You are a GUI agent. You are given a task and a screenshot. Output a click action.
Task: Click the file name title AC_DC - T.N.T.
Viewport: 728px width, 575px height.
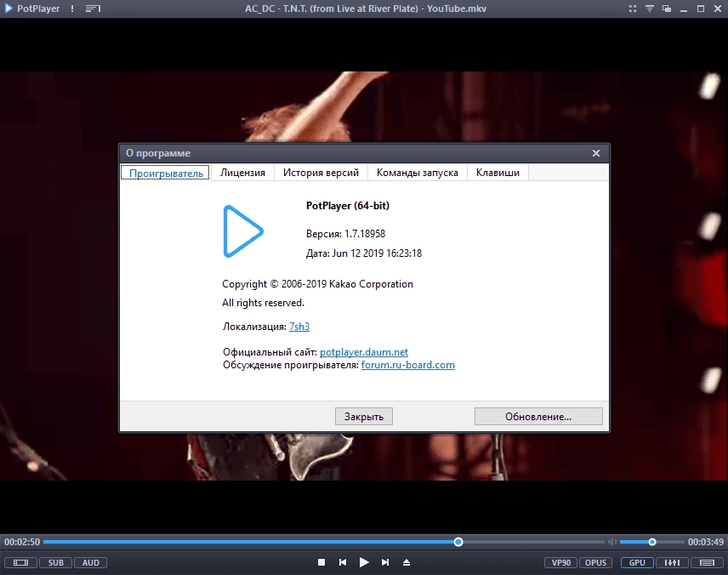tap(366, 9)
